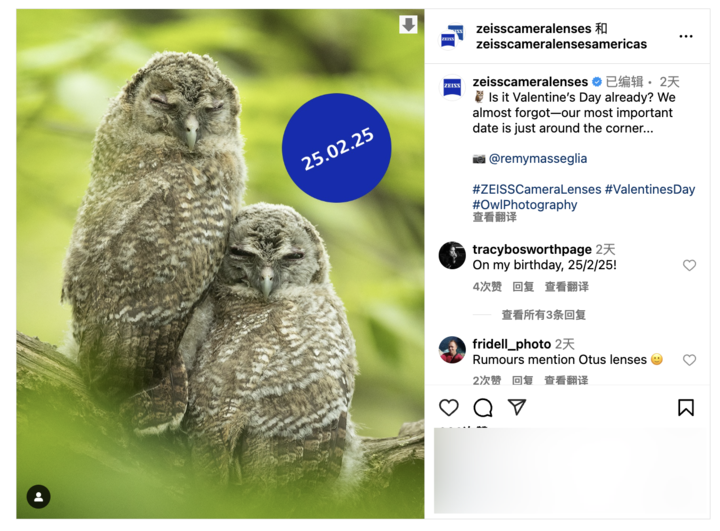Click the ZEISS logo avatar in header
Screen dimensions: 720x531
click(x=452, y=36)
